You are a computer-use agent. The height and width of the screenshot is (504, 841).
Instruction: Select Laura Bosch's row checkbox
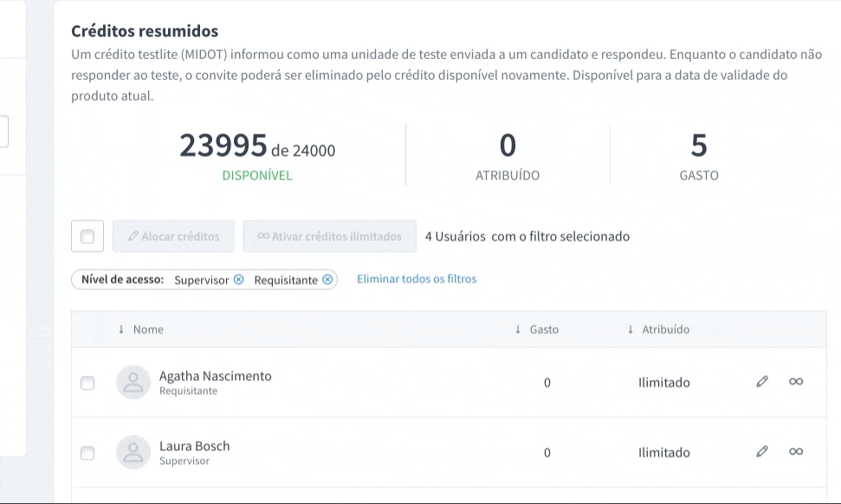(x=87, y=452)
